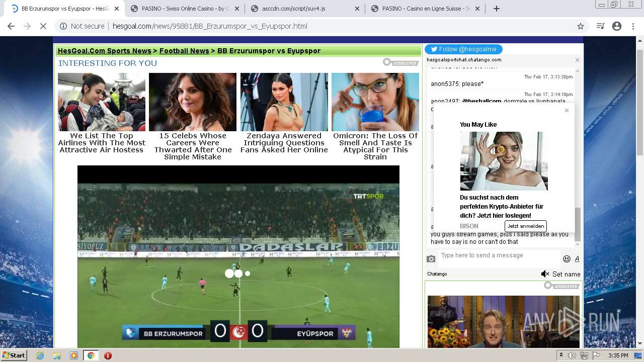This screenshot has height=362, width=644.
Task: Type here to send a message field
Action: tap(498, 258)
